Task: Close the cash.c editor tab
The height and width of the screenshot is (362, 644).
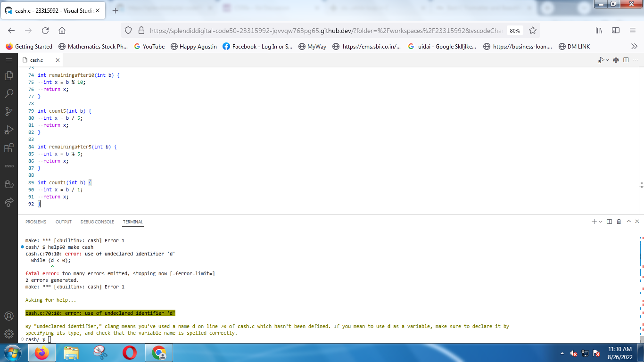Action: tap(58, 60)
